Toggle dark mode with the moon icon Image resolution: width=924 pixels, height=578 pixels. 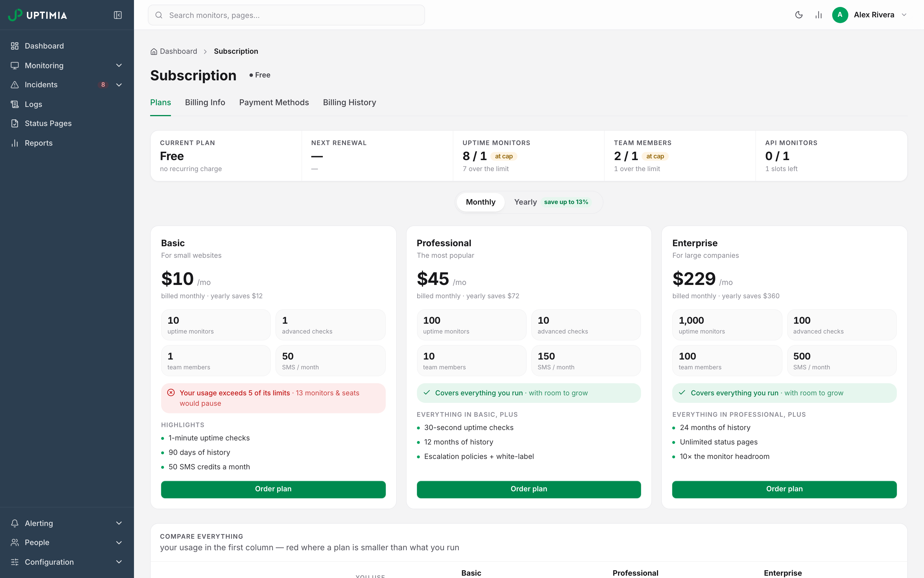click(x=799, y=15)
